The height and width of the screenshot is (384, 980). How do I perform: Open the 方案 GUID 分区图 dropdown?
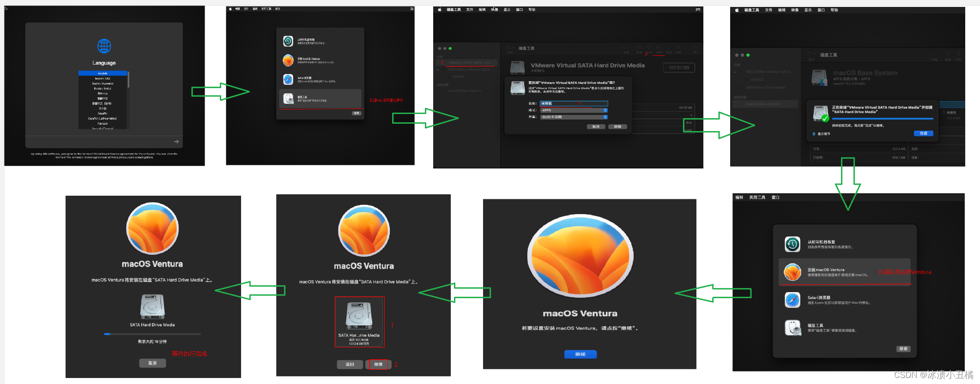[x=574, y=117]
